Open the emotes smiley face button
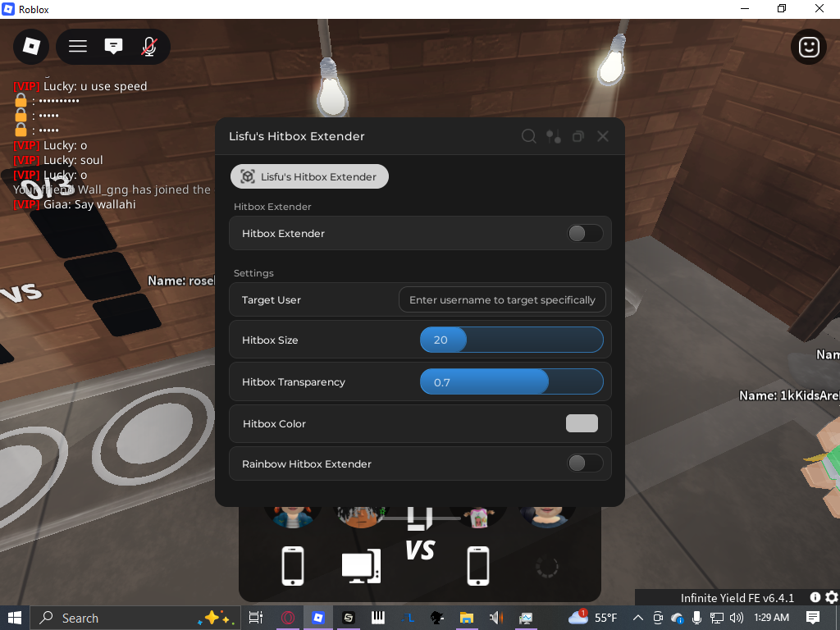 pyautogui.click(x=808, y=47)
